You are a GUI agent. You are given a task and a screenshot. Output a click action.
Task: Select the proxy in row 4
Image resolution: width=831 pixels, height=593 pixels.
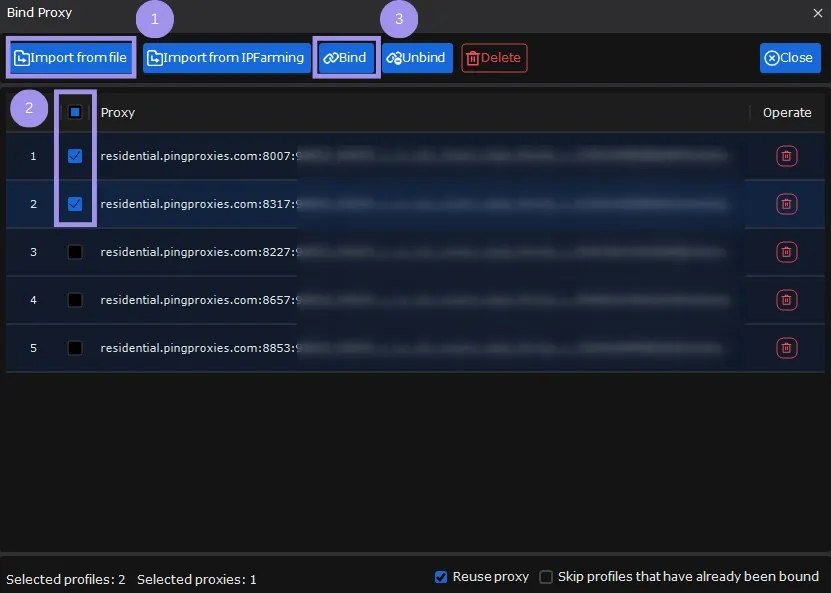click(x=75, y=300)
